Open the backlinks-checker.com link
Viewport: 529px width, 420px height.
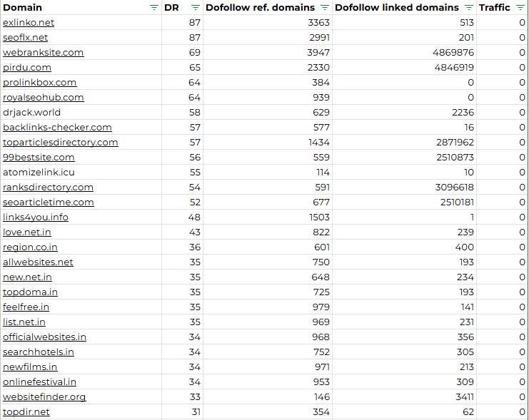pos(57,128)
